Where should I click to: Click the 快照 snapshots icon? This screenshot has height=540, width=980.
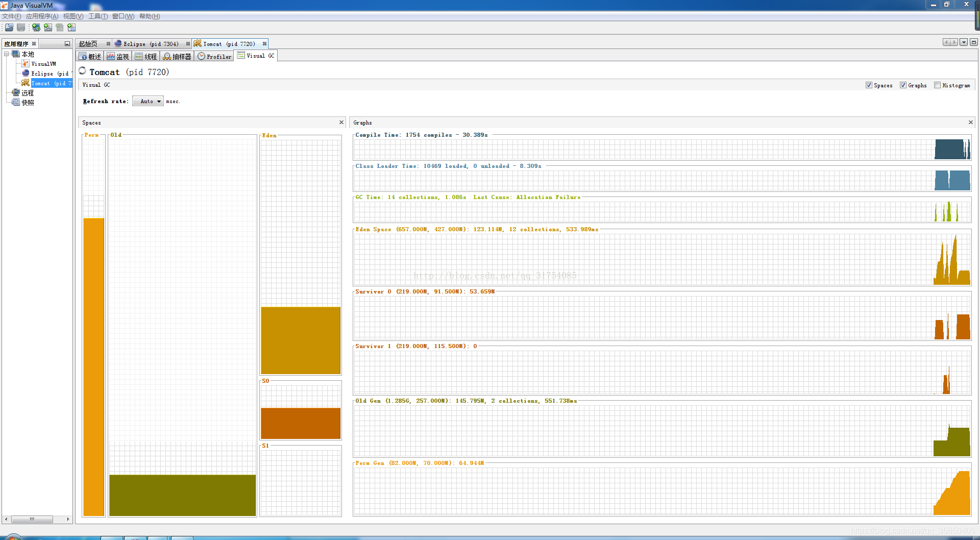point(16,103)
